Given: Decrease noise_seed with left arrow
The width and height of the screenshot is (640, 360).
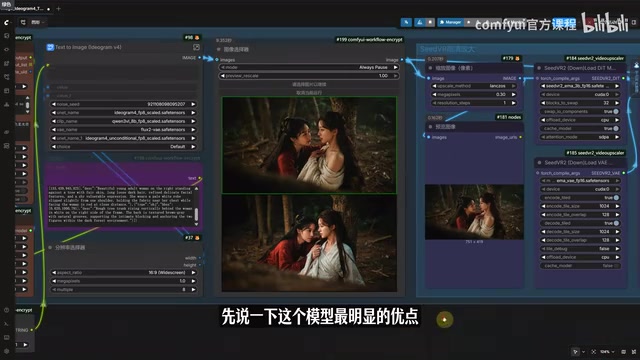Looking at the screenshot, I should (53, 104).
